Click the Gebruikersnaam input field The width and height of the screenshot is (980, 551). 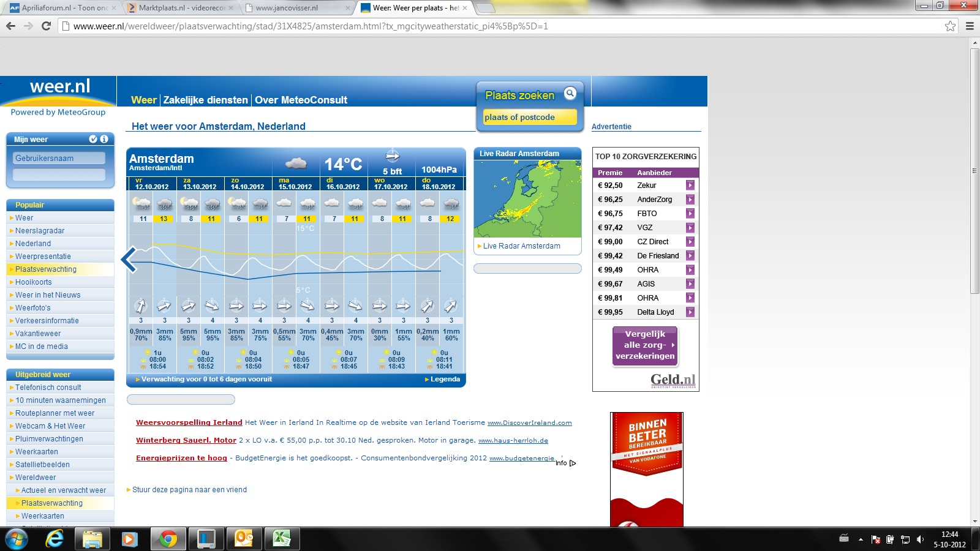coord(59,158)
